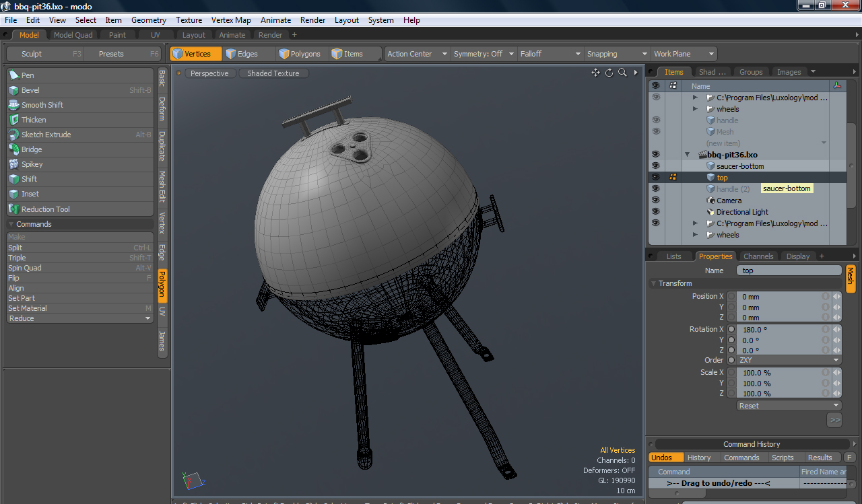This screenshot has width=862, height=504.
Task: Open the rotation Order ZXY dropdown
Action: [x=789, y=360]
